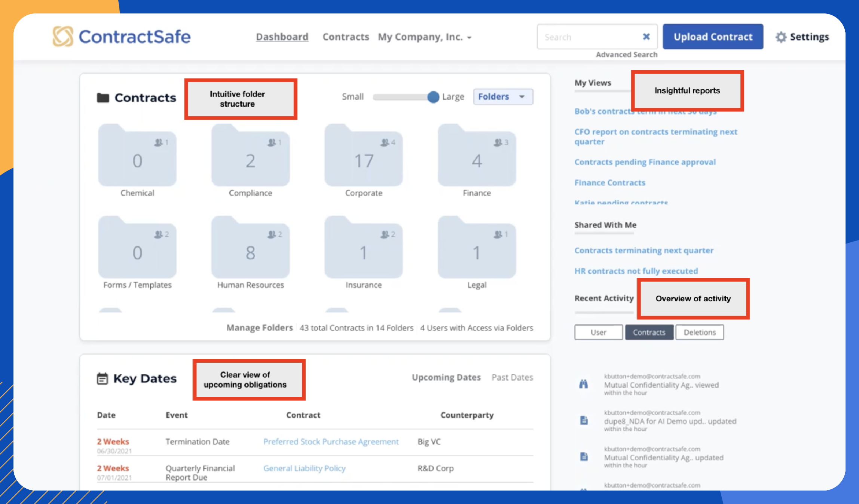Screen dimensions: 859x504
Task: Click the Key Dates calendar icon
Action: coord(103,378)
